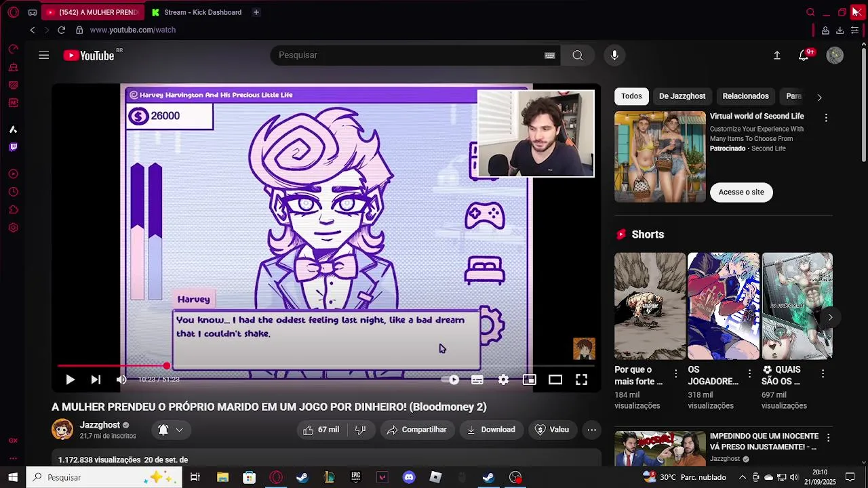The width and height of the screenshot is (868, 488).
Task: Open options for 'OS JOGADORE...' Short
Action: (749, 374)
